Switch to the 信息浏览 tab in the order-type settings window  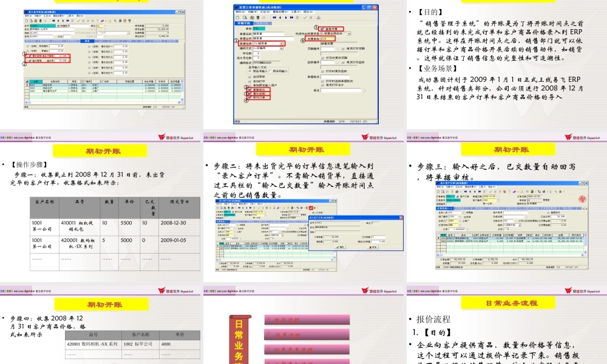262,23
